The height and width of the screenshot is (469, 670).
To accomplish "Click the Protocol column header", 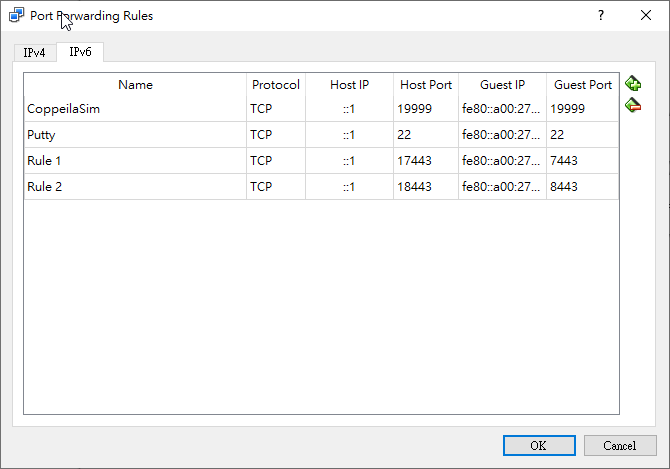I will pyautogui.click(x=275, y=85).
